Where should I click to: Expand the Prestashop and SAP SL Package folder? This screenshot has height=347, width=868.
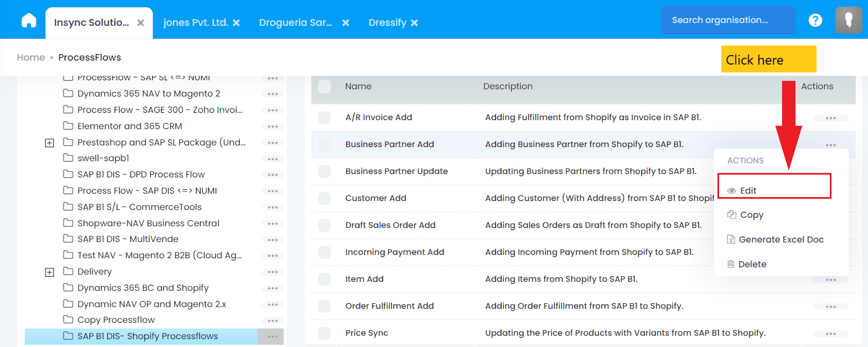(49, 143)
